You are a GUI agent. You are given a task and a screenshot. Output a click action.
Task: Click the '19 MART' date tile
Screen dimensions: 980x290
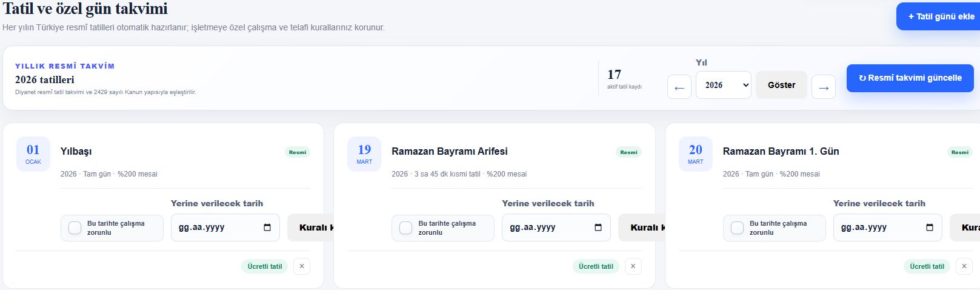(364, 154)
